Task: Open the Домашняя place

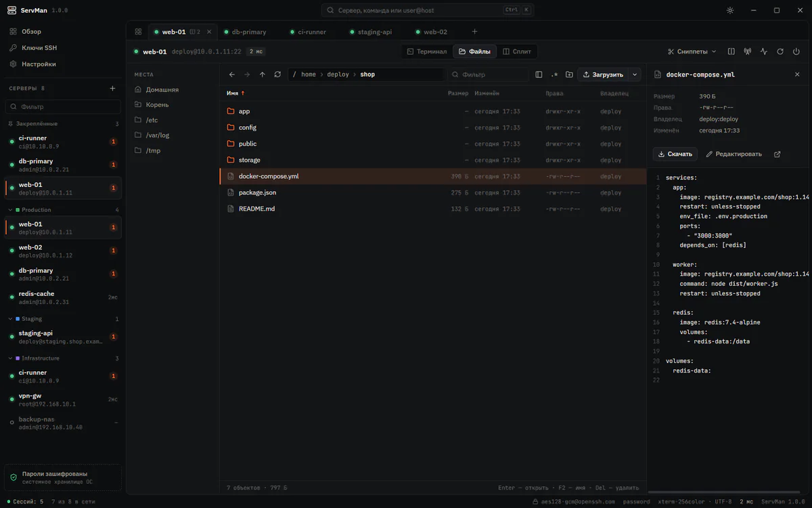Action: (x=173, y=89)
